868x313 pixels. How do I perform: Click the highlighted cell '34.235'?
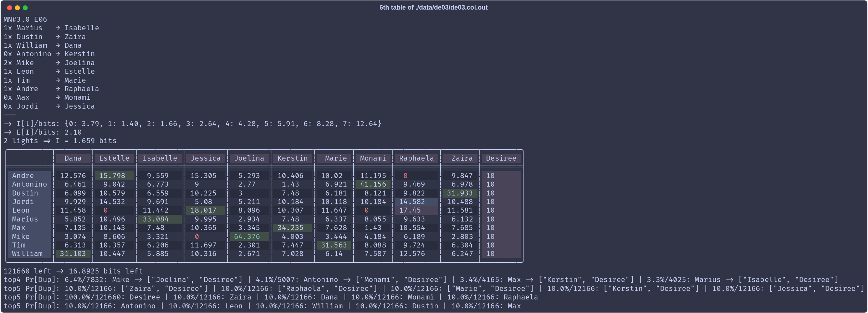pyautogui.click(x=293, y=228)
